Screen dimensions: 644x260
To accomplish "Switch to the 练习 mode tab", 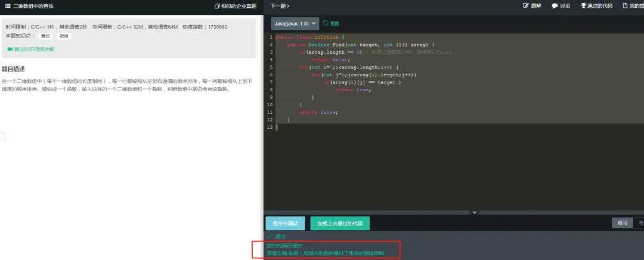I will [623, 222].
